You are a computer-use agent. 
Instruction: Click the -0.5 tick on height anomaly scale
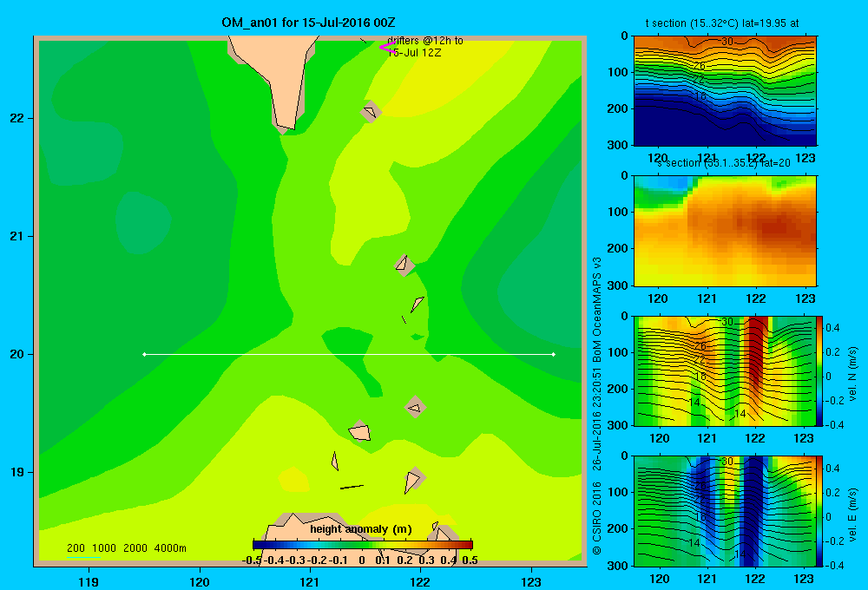pos(252,560)
